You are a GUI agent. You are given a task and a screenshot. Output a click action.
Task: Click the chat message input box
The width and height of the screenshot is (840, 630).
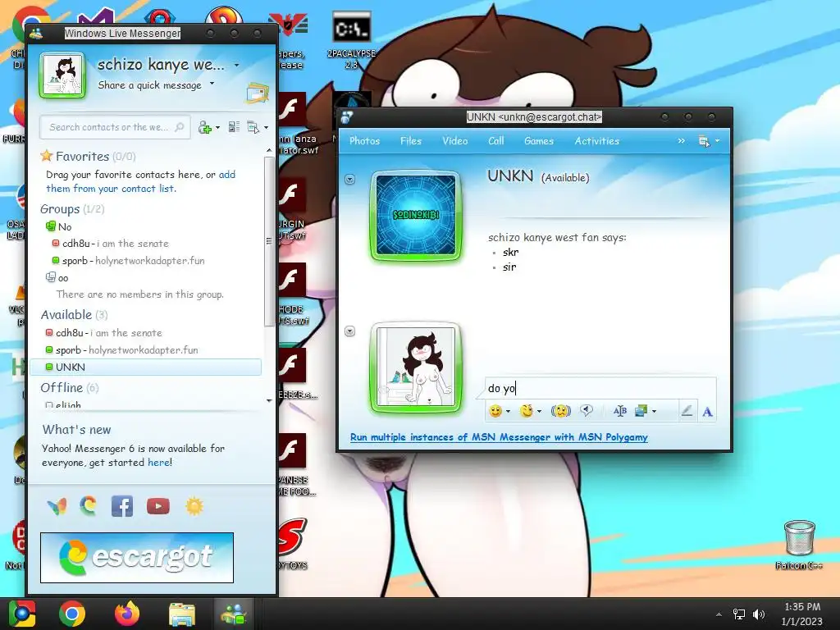click(x=600, y=388)
